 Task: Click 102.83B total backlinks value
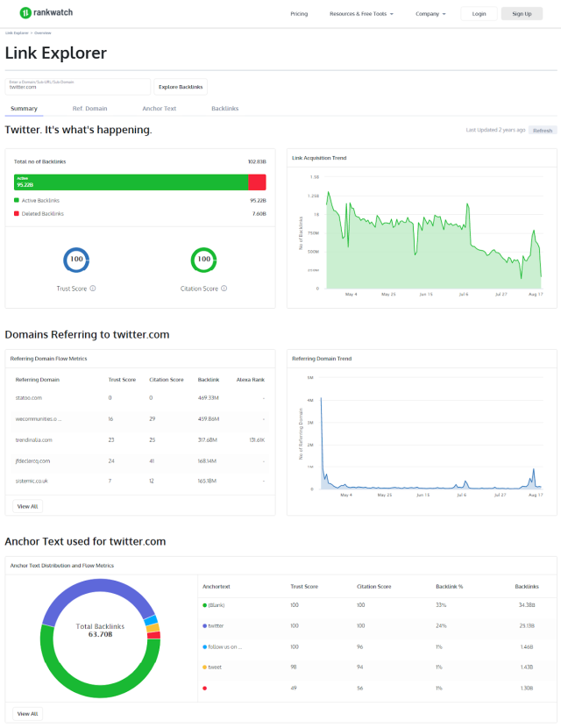pos(257,161)
